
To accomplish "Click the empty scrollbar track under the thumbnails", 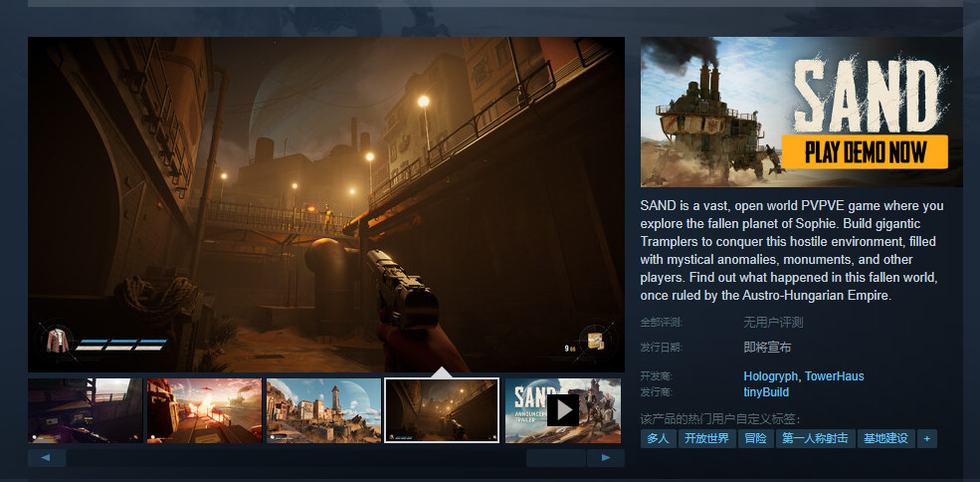I will (298, 458).
